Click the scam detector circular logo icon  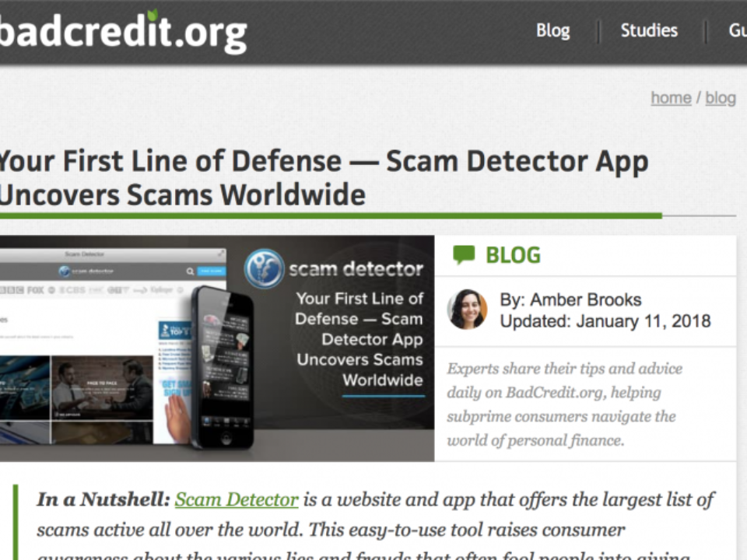264,268
